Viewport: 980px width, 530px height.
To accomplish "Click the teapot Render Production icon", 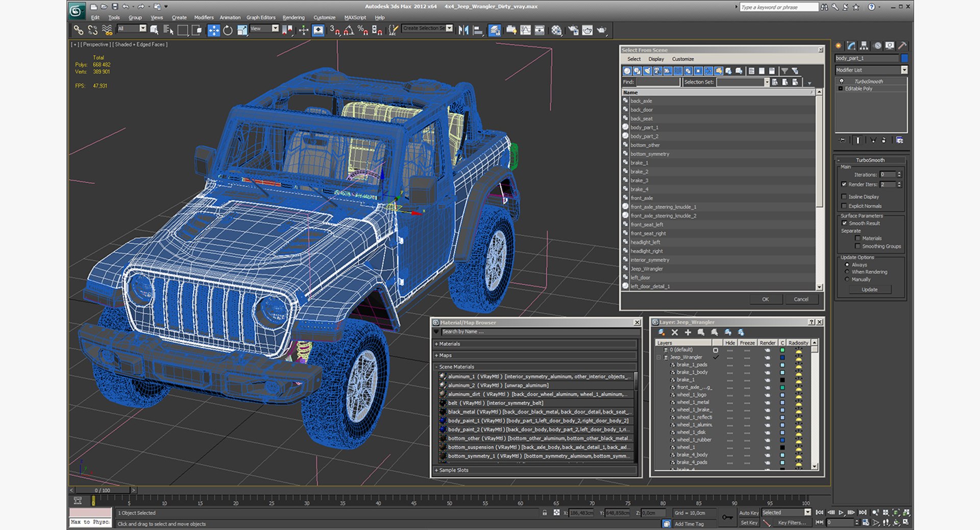I will [602, 31].
